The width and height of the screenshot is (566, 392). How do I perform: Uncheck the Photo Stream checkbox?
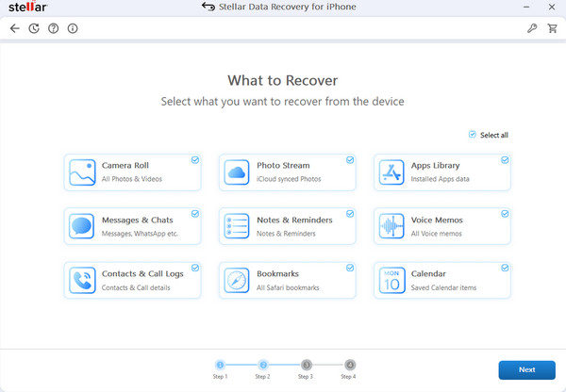tap(350, 160)
